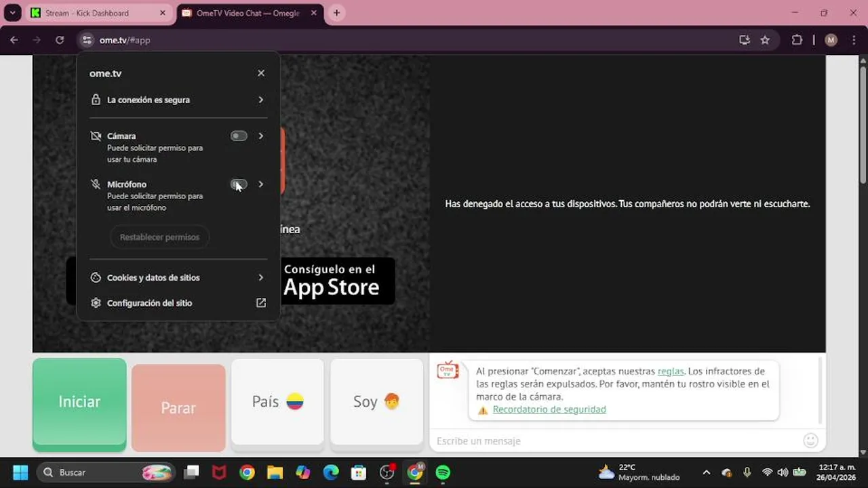Open a new browser tab

(336, 13)
